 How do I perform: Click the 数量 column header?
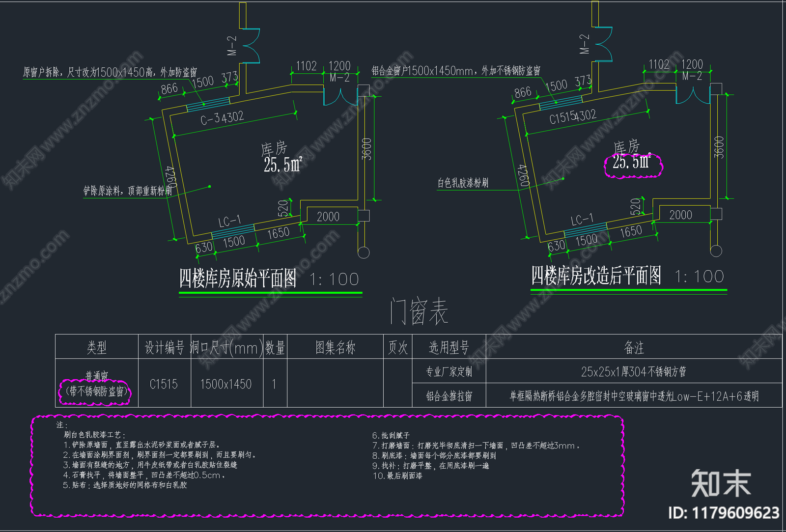(x=275, y=348)
